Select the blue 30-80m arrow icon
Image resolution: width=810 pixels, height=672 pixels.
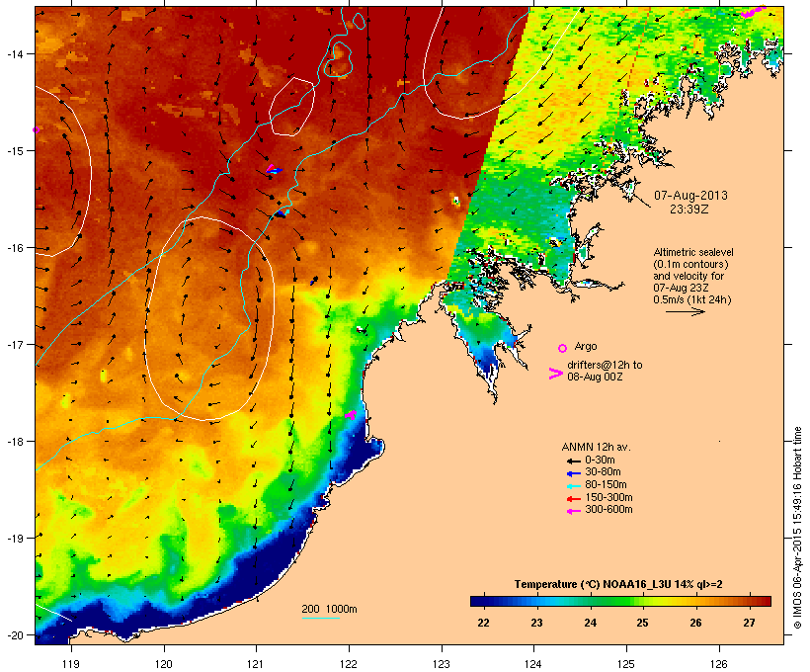[x=573, y=473]
